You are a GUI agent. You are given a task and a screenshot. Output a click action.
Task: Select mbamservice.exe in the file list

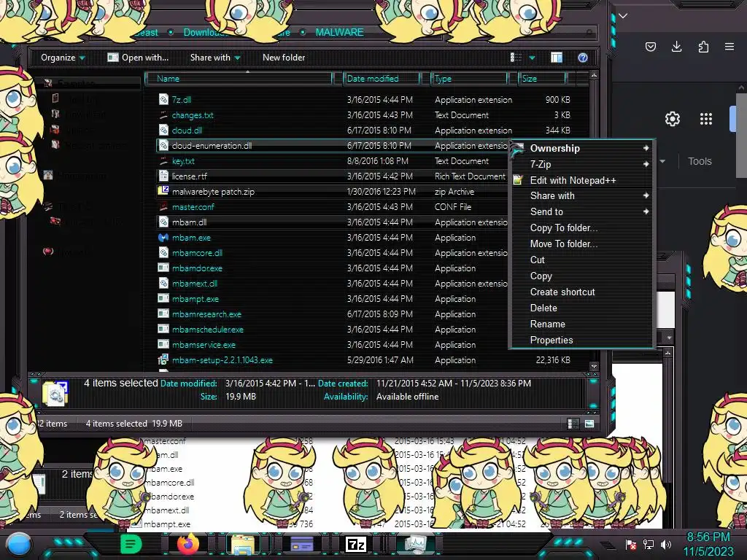coord(204,345)
